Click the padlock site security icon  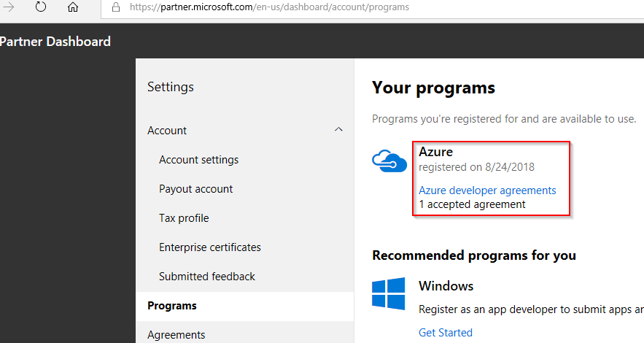tap(116, 7)
